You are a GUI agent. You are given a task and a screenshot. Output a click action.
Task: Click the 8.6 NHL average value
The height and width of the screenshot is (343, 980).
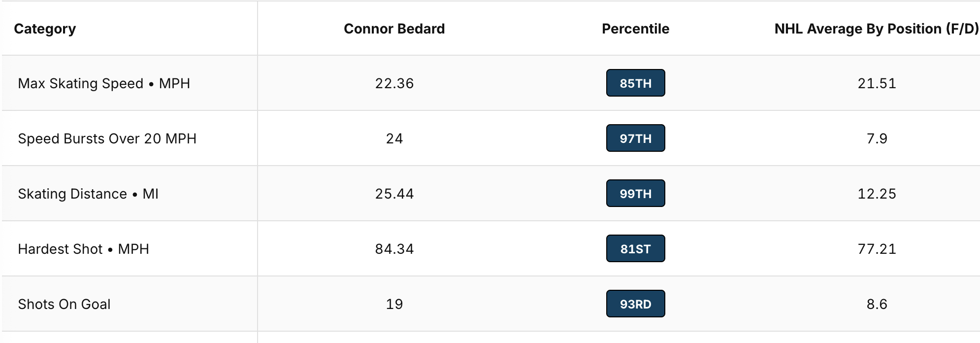pos(877,304)
